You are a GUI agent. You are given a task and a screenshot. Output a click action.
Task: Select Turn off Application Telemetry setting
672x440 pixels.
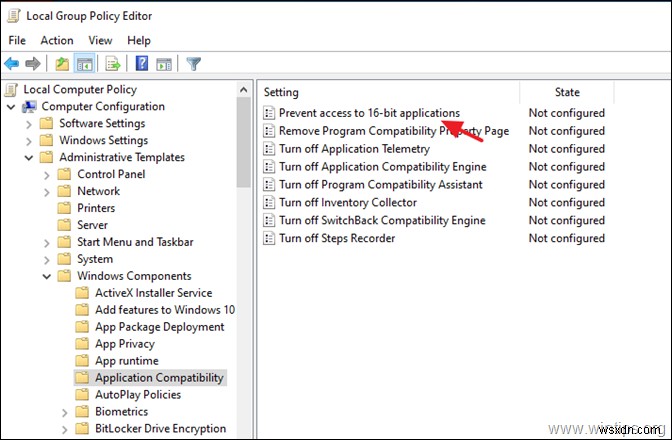coord(355,149)
